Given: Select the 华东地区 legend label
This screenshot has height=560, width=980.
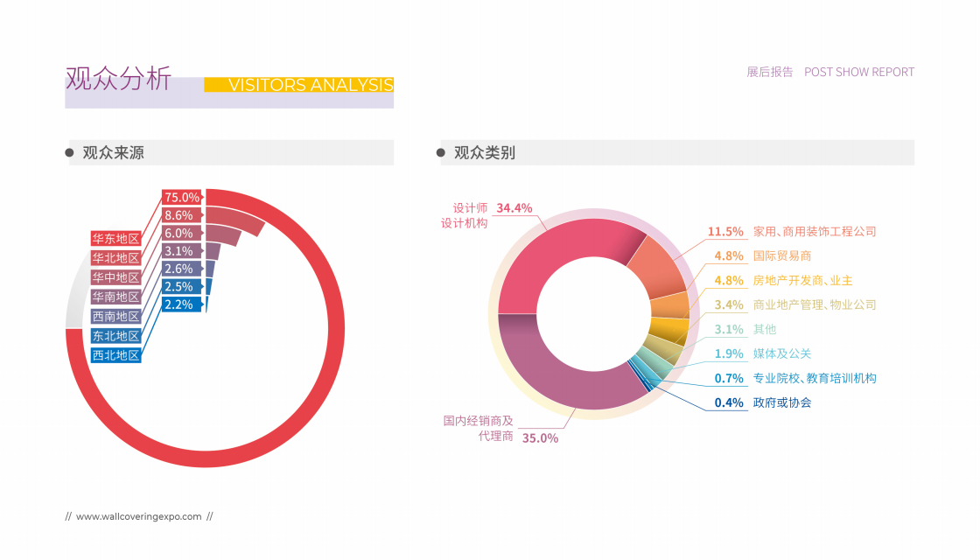Looking at the screenshot, I should coord(116,238).
